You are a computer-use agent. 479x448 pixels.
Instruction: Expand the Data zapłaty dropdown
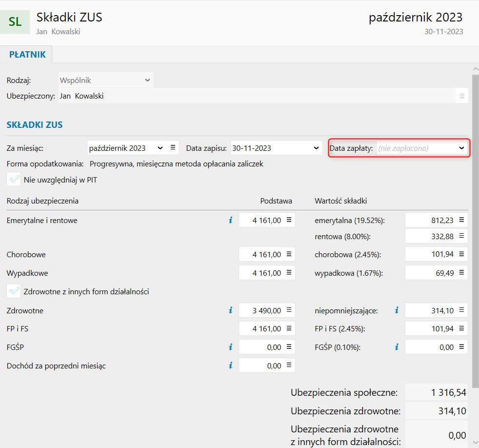coord(461,148)
